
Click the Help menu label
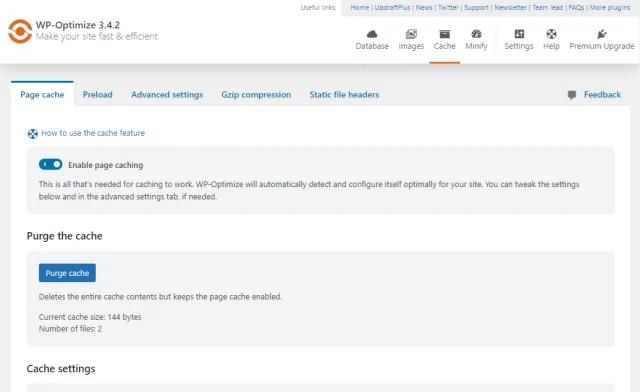click(x=551, y=46)
